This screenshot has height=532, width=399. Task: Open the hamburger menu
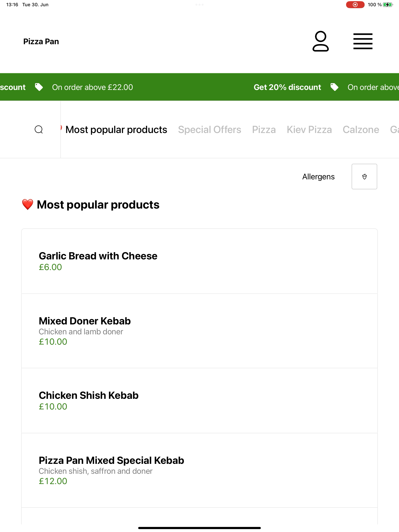click(363, 41)
